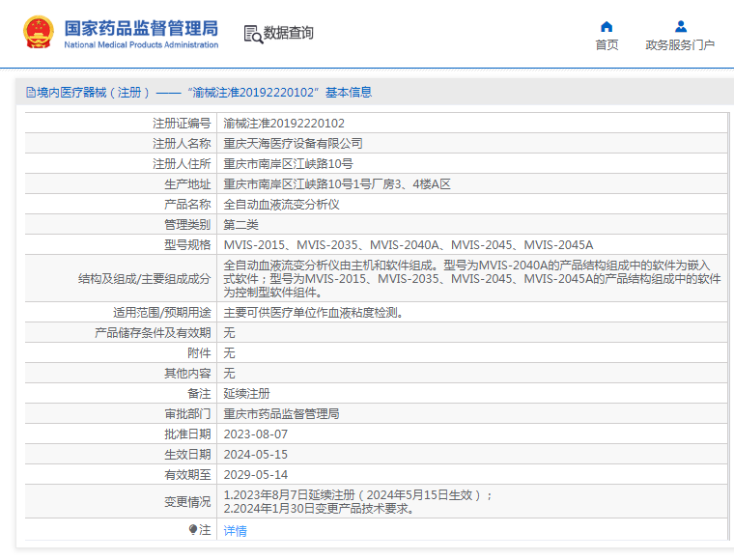
Task: Click product name 全自动血液流变分析仪
Action: pos(281,205)
